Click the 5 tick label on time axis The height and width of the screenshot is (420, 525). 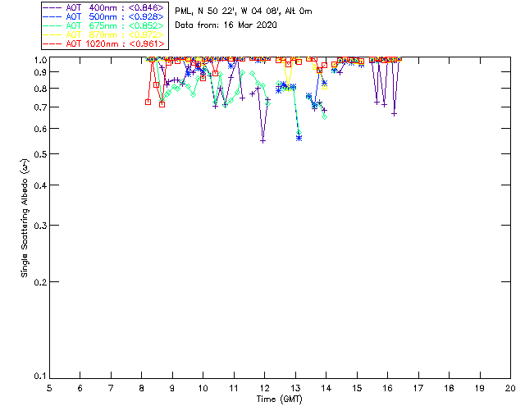pyautogui.click(x=49, y=388)
